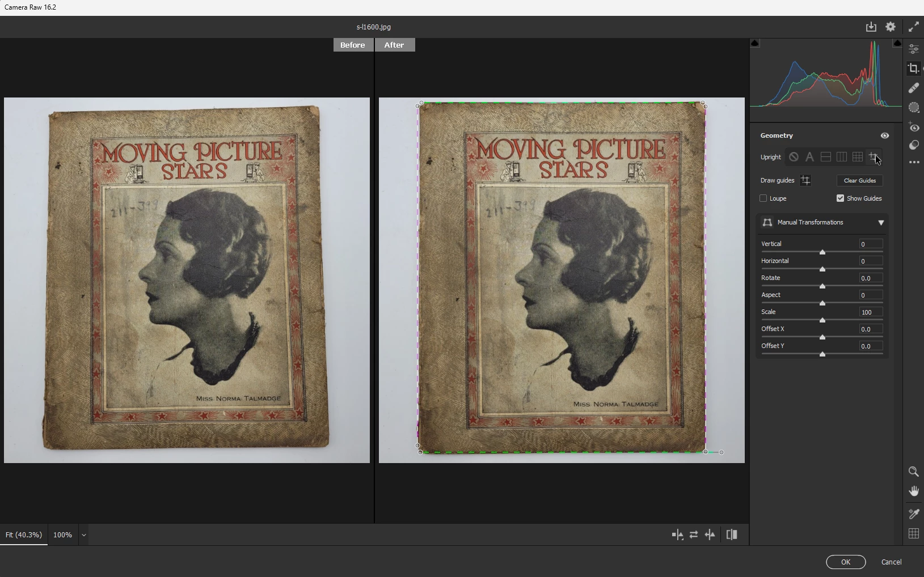Screen dimensions: 924x577
Task: Click the Offset Y value field
Action: pos(871,346)
